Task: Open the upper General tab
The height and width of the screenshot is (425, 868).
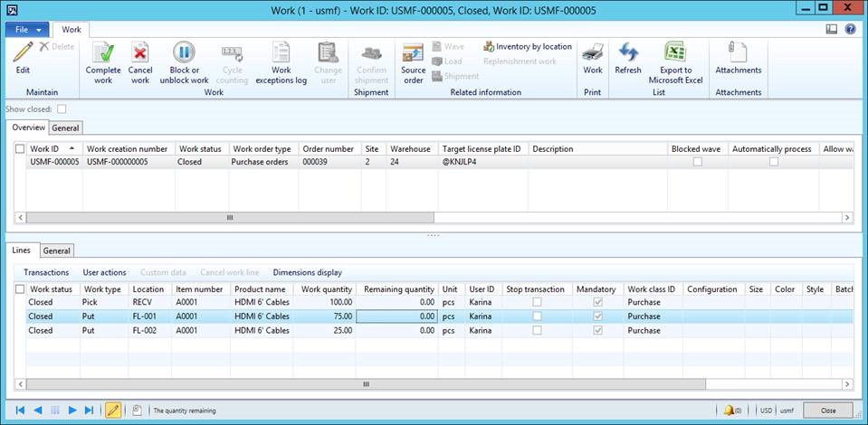Action: click(65, 127)
